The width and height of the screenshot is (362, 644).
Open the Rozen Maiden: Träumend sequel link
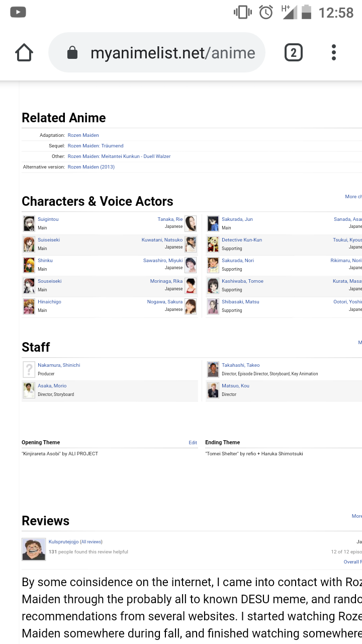coord(96,146)
